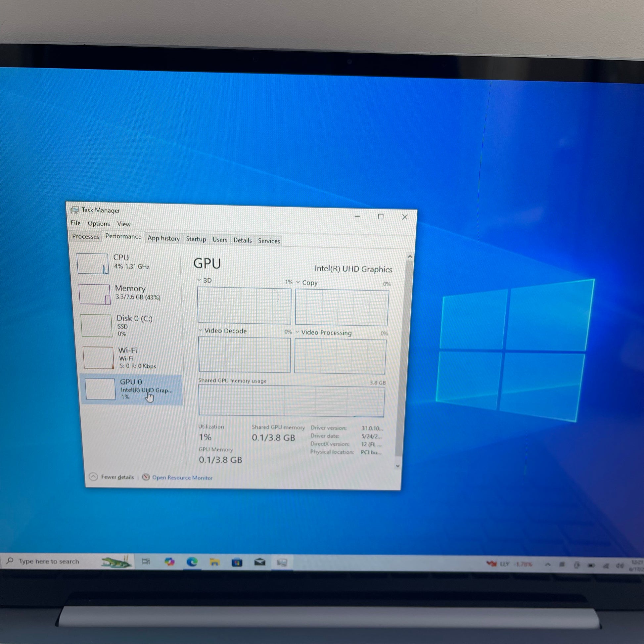Click the Task Manager taskbar icon

coord(282,563)
